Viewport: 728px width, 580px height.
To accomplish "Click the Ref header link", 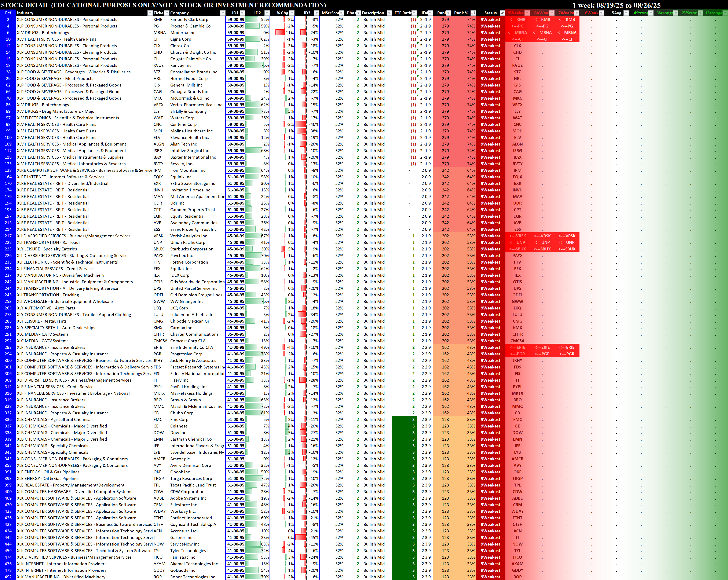I will [x=8, y=13].
